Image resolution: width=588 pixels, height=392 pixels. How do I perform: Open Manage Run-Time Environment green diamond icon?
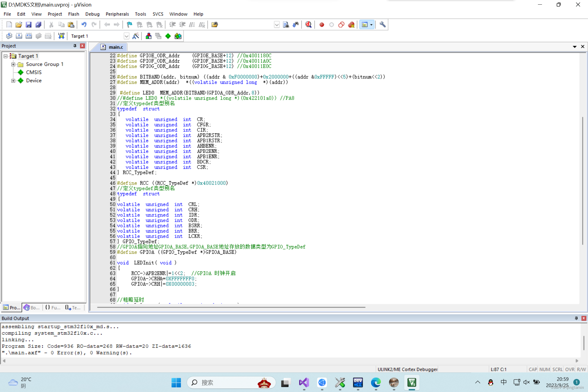[x=168, y=36]
